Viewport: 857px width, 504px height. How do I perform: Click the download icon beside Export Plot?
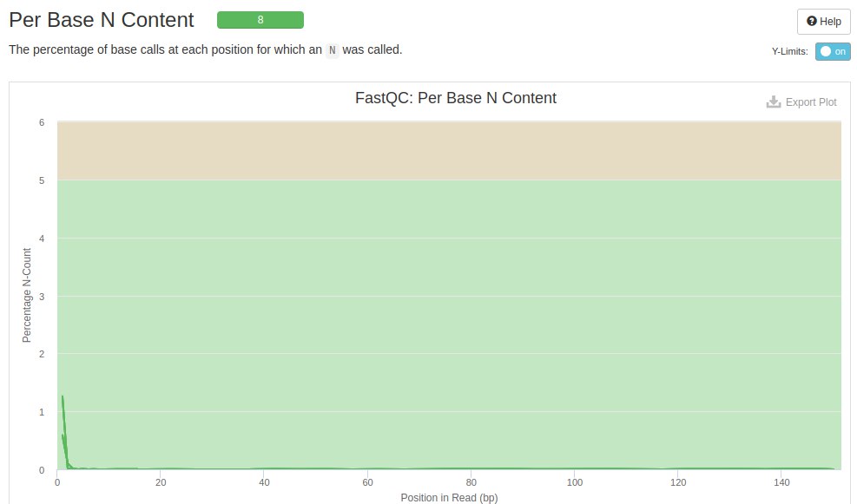pos(774,102)
